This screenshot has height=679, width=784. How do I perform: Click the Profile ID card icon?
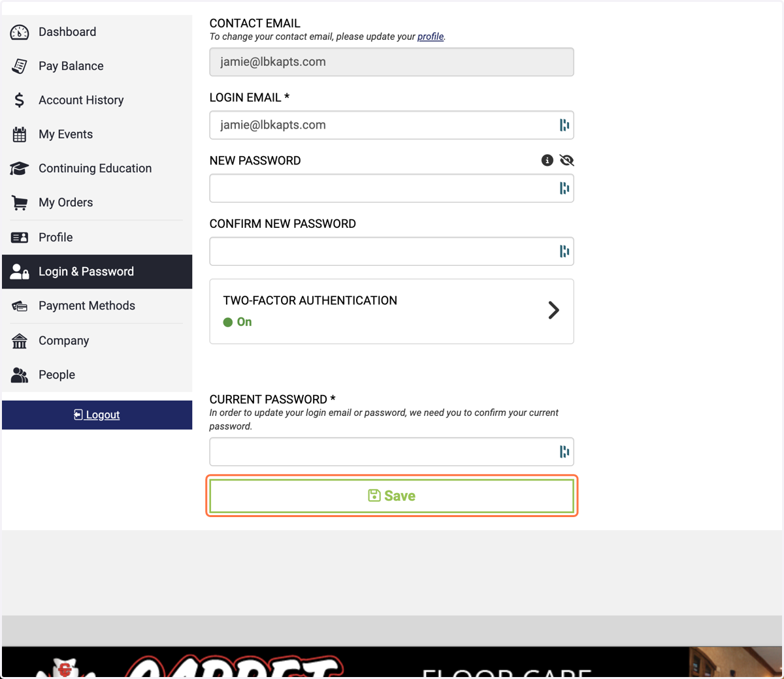20,238
